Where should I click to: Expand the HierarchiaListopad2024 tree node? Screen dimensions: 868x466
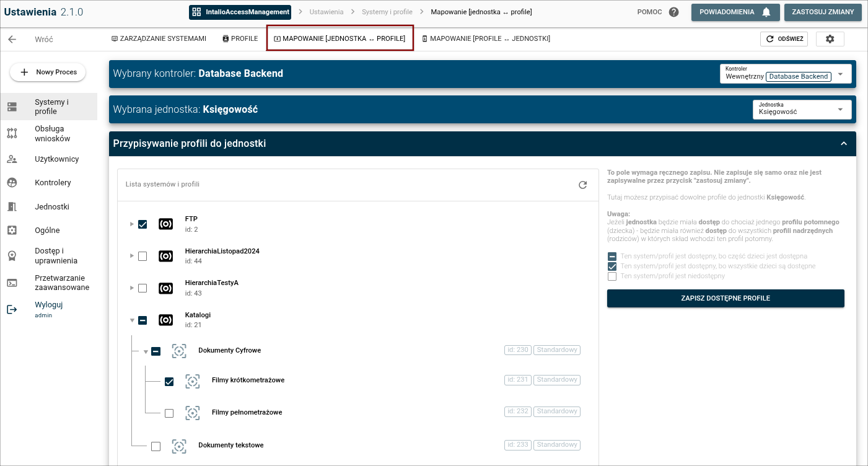131,256
